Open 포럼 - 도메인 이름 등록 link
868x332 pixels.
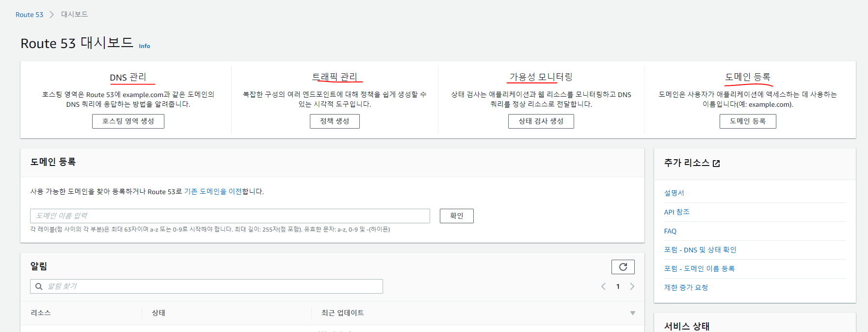tap(699, 269)
